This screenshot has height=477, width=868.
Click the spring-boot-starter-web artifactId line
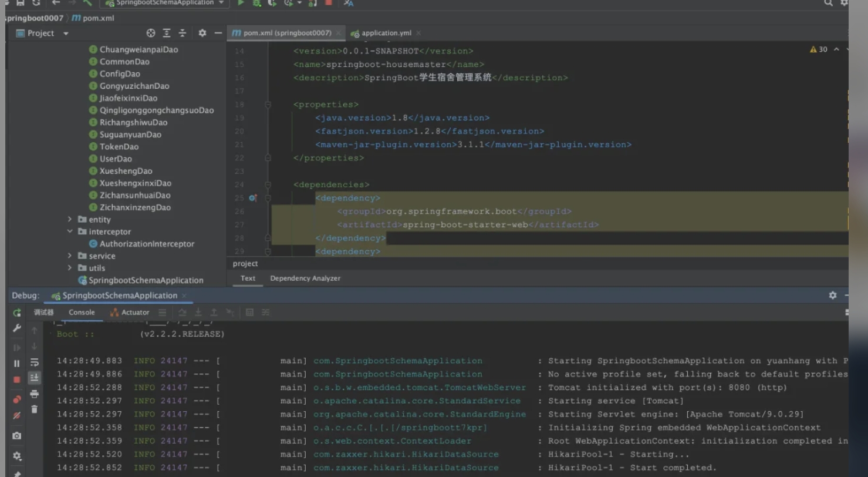(x=468, y=225)
